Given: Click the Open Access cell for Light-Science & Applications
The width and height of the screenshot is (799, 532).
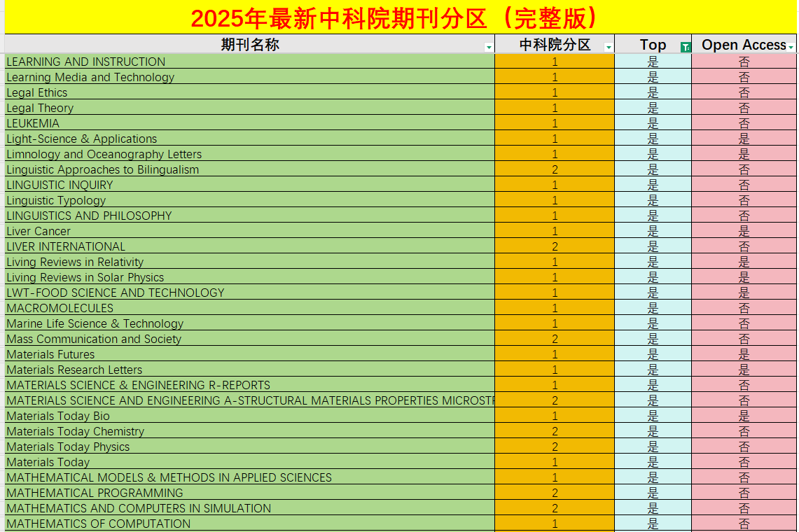Looking at the screenshot, I should point(744,139).
